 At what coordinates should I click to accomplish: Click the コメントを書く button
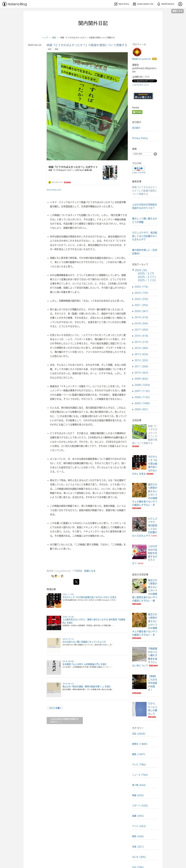(55, 708)
